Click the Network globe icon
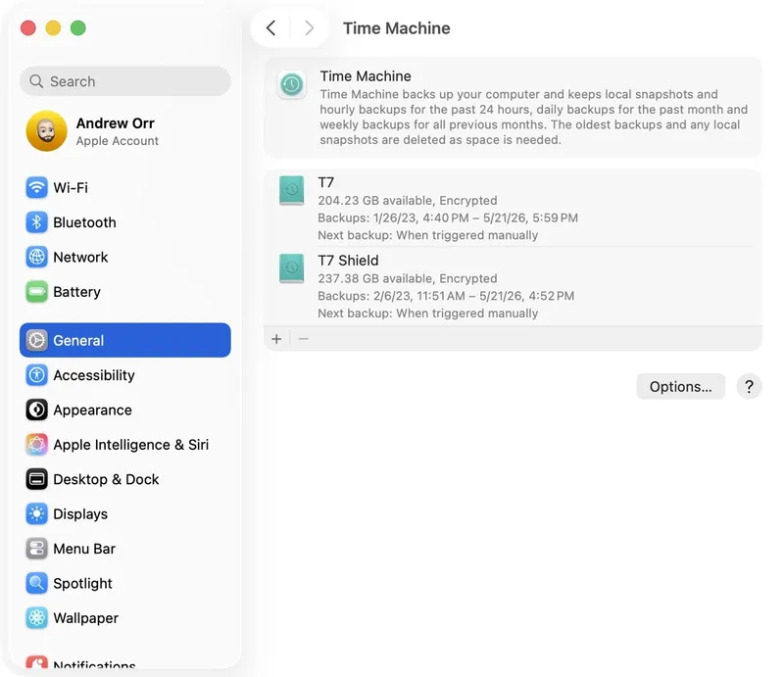784x677 pixels. 36,257
